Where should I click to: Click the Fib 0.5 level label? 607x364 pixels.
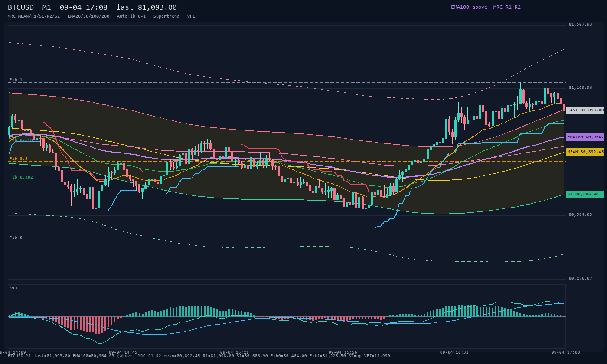coord(19,159)
